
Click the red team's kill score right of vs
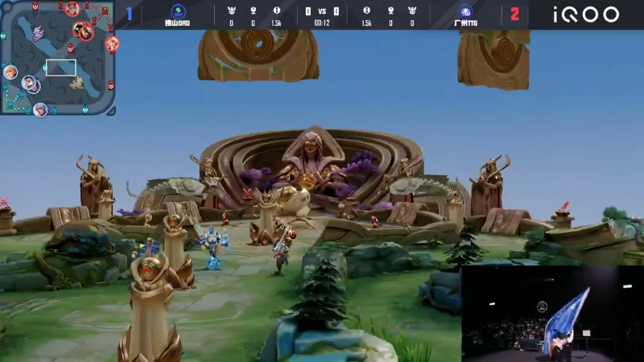pyautogui.click(x=336, y=11)
